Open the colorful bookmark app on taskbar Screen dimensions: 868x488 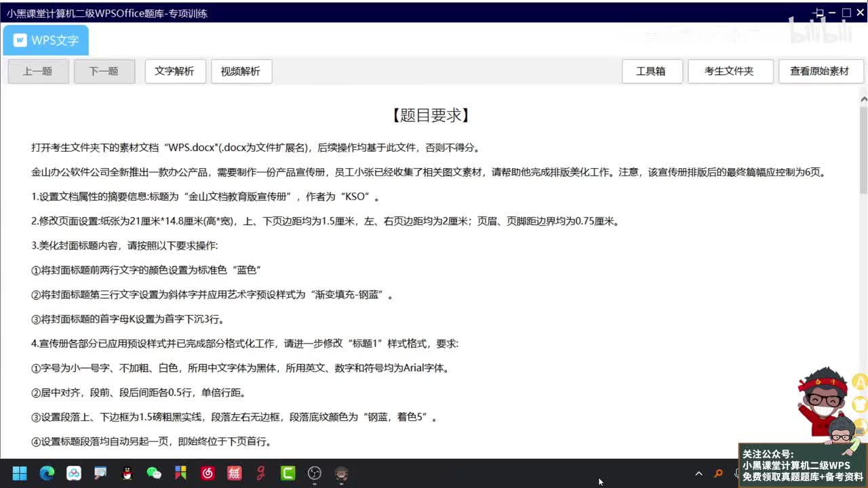(x=180, y=473)
